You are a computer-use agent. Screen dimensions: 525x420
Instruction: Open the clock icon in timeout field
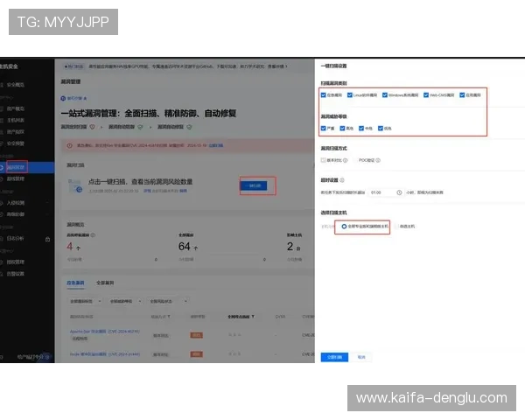click(x=399, y=192)
